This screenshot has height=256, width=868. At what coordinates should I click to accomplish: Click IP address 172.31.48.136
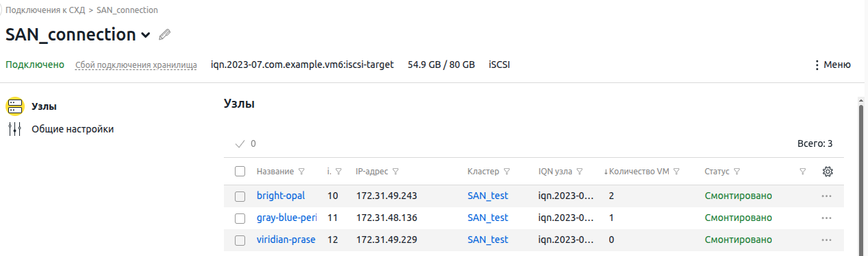tap(387, 218)
